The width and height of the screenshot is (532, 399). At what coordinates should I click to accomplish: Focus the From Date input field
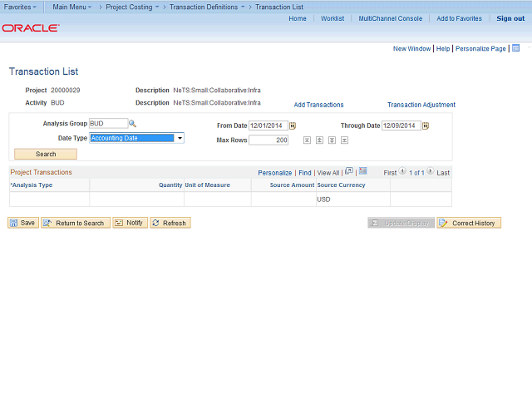click(268, 126)
